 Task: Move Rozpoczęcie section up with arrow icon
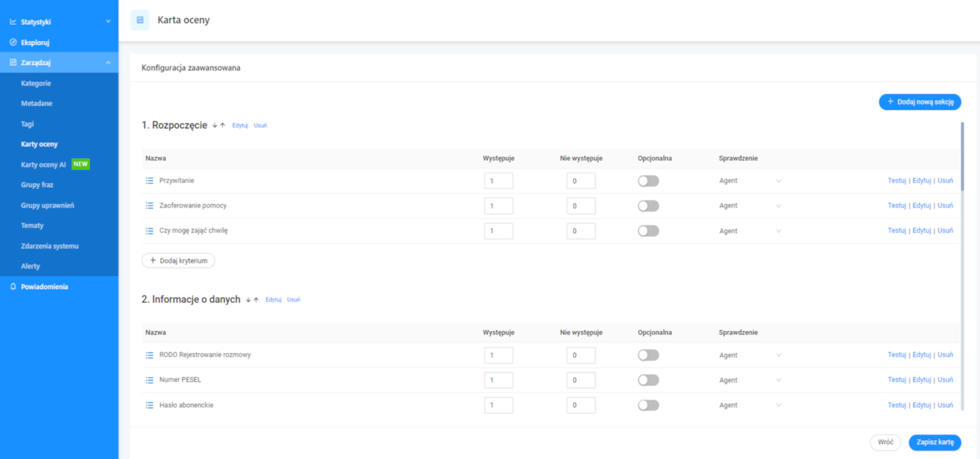pos(222,125)
